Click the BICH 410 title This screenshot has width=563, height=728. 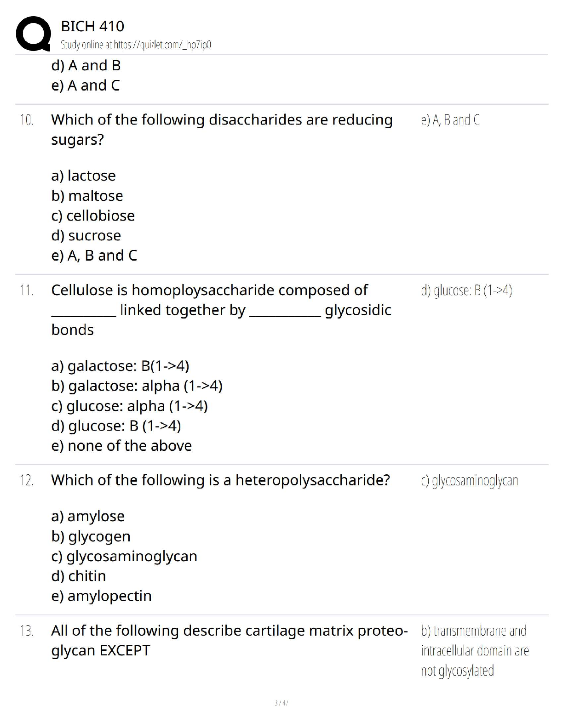coord(92,26)
